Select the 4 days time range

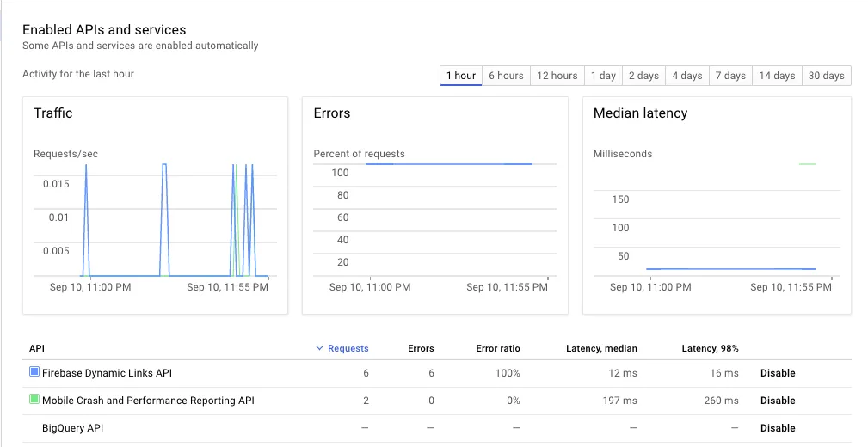687,76
